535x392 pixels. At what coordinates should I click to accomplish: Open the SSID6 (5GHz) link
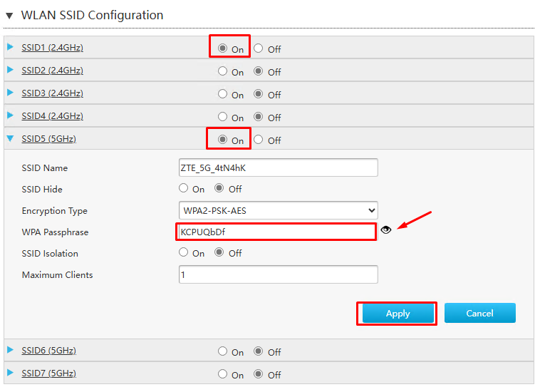point(48,351)
